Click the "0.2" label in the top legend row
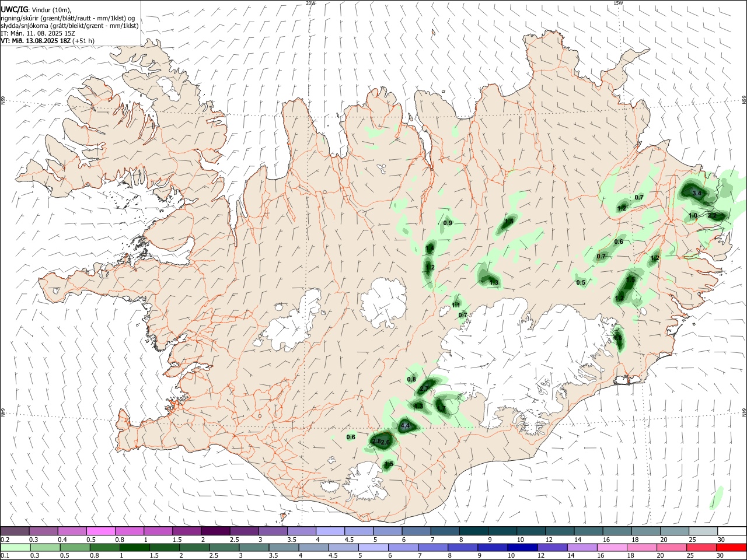Image resolution: width=747 pixels, height=560 pixels. point(5,540)
